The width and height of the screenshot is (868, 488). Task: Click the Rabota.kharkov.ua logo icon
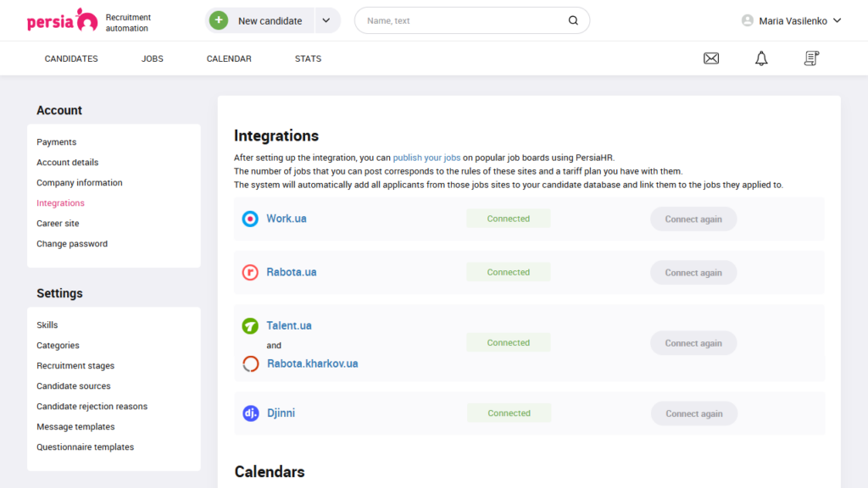point(251,363)
